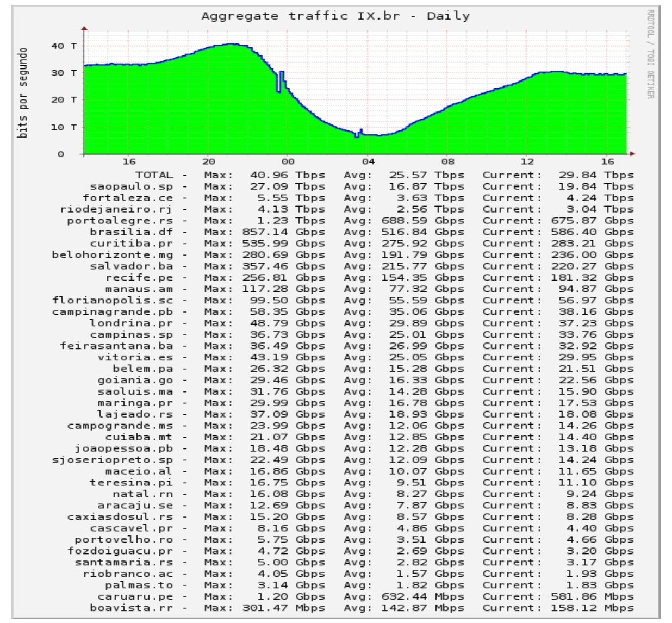Click the manaus.am legend label
This screenshot has width=672, height=623.
(x=139, y=289)
